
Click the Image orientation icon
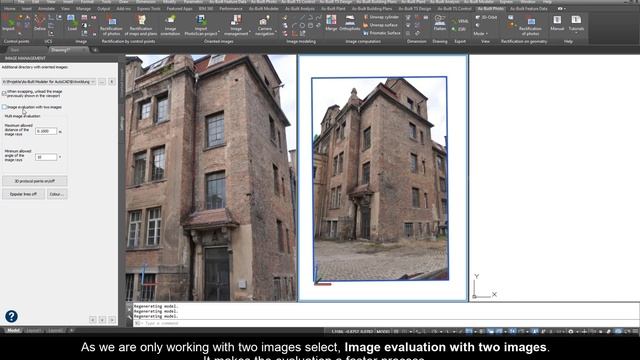click(170, 25)
